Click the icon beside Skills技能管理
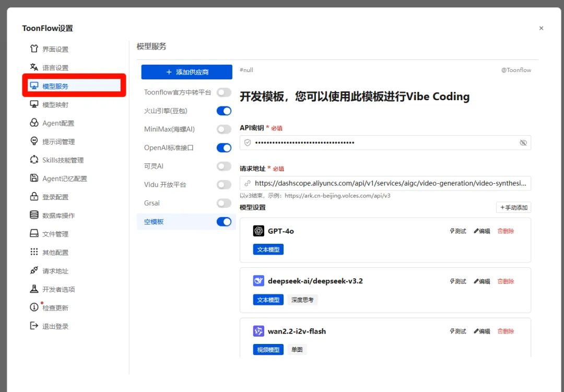Image resolution: width=564 pixels, height=392 pixels. [x=34, y=160]
